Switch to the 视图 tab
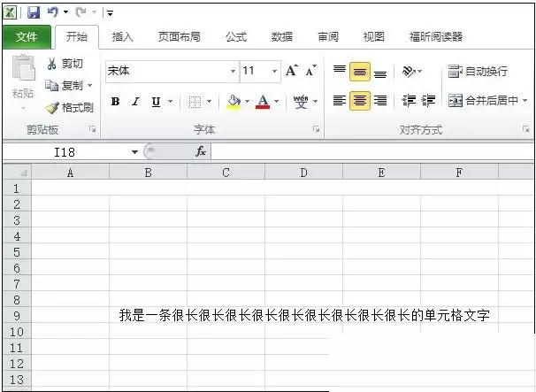536x392 pixels. [x=374, y=36]
